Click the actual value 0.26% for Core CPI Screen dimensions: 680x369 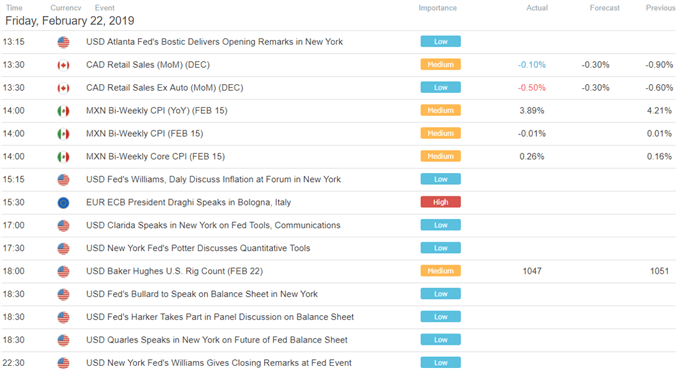pyautogui.click(x=532, y=157)
